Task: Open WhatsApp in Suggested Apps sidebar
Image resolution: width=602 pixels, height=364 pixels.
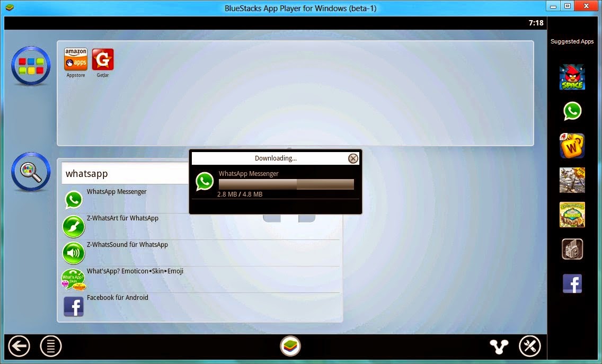Action: click(572, 111)
